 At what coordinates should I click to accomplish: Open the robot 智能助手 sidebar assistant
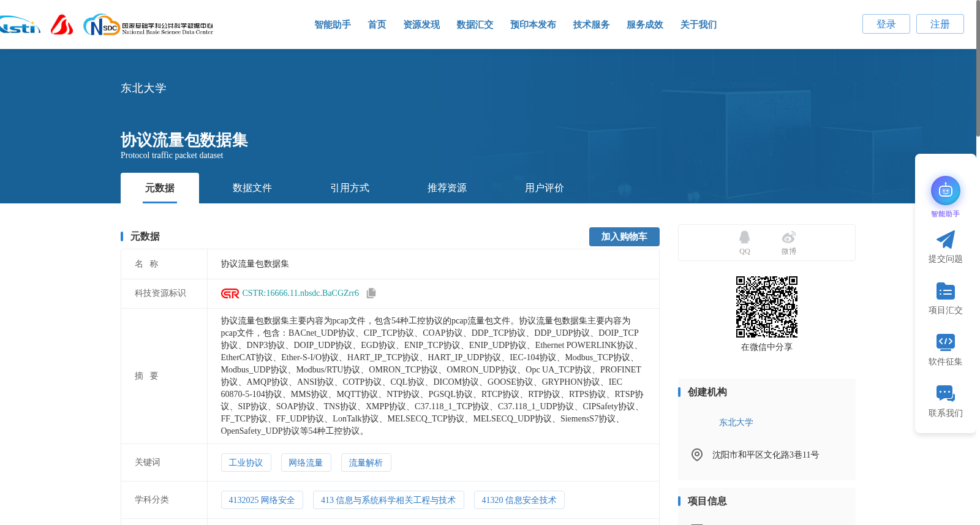[x=946, y=191]
